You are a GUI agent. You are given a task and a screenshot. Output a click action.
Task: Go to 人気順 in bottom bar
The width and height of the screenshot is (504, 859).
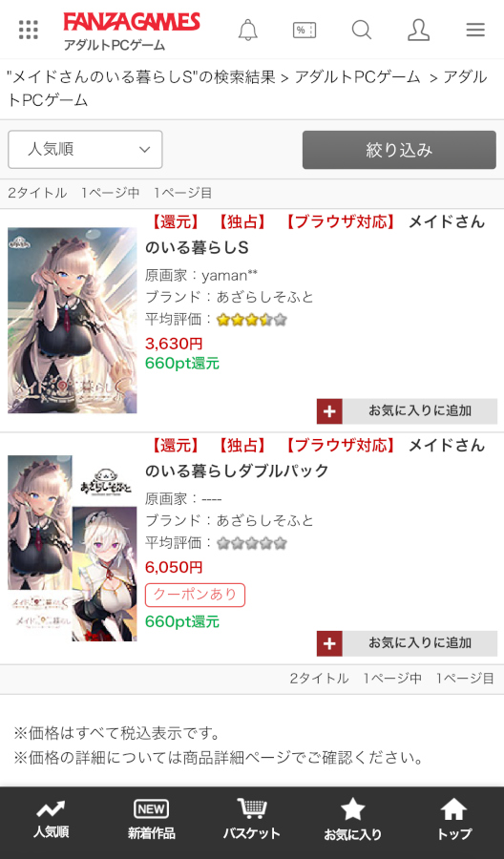click(51, 820)
